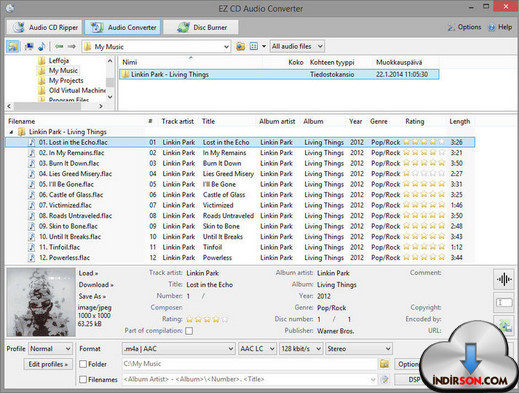This screenshot has height=393, width=519.
Task: Open the cover art Load menu
Action: pos(88,273)
